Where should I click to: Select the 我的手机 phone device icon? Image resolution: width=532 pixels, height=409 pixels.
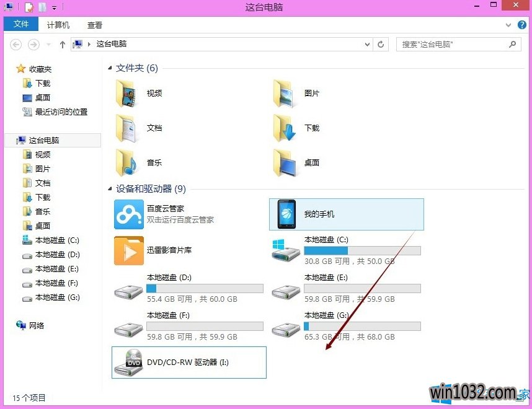tap(286, 214)
